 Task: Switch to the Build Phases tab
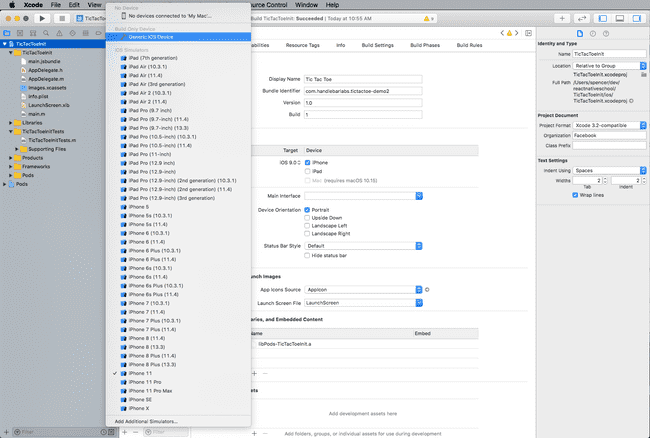click(x=425, y=45)
